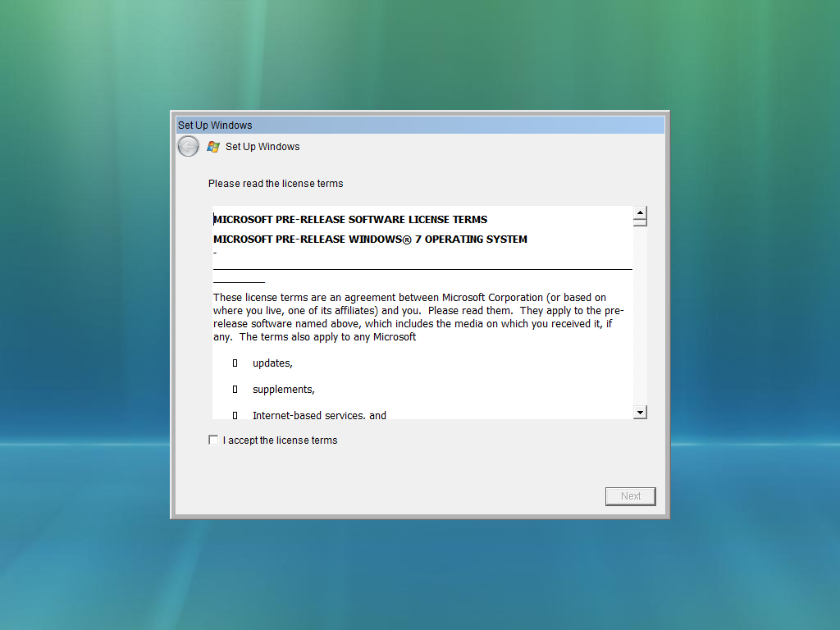The height and width of the screenshot is (630, 840).
Task: Click the bullet marker before 'Internet-based services'
Action: pyautogui.click(x=235, y=415)
